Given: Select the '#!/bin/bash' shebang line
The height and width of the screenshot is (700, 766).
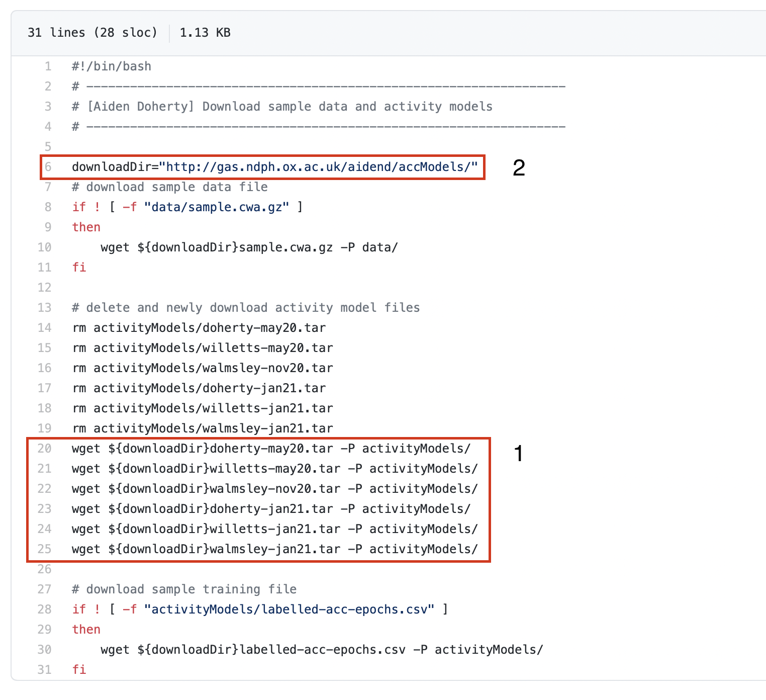Looking at the screenshot, I should click(x=112, y=66).
